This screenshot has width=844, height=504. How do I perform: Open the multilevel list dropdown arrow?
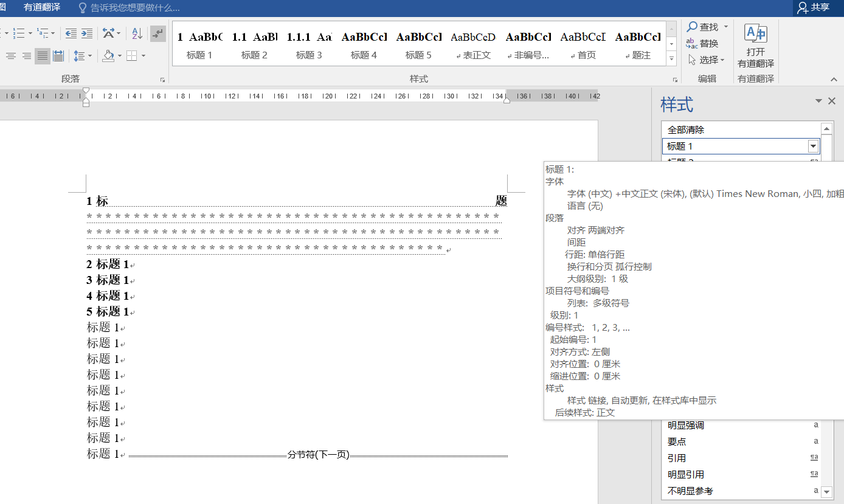click(53, 33)
